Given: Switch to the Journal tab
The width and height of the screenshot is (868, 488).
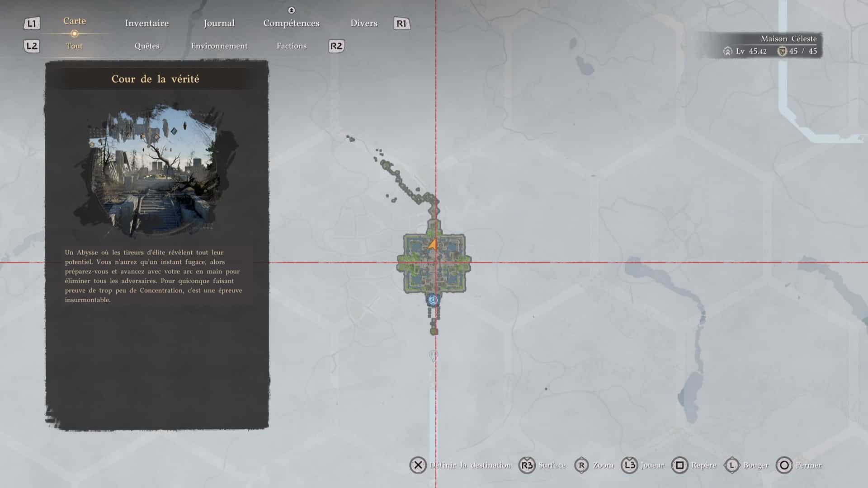Looking at the screenshot, I should point(219,23).
